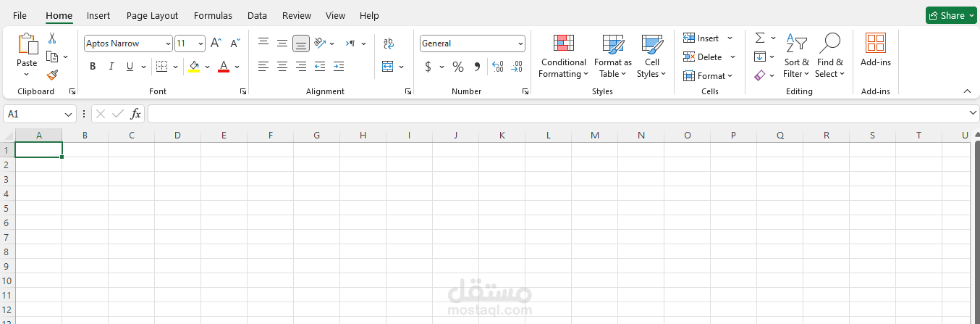Click Insert Function fx icon
This screenshot has width=980, height=324.
pyautogui.click(x=135, y=114)
